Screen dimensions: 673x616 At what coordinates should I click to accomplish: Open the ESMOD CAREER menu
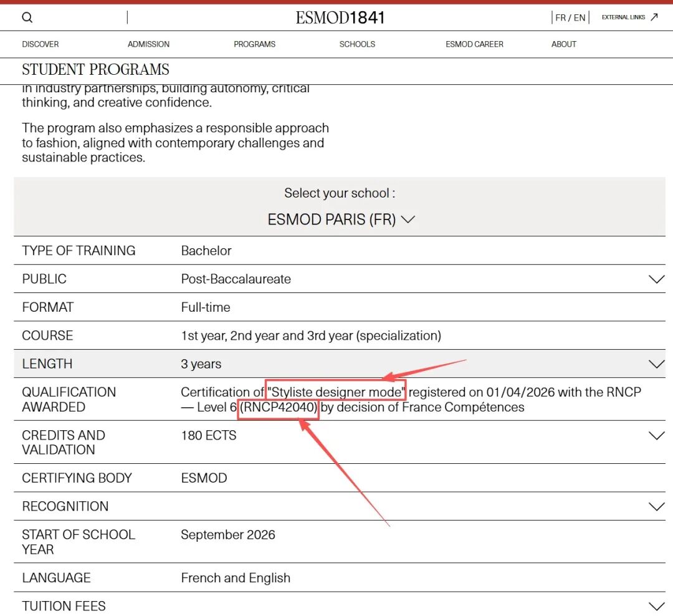[x=474, y=44]
